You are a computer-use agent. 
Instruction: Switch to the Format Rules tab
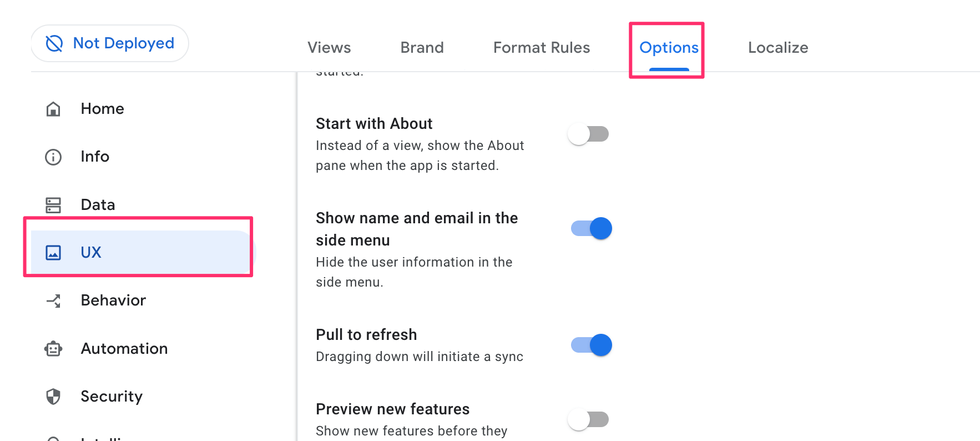541,48
